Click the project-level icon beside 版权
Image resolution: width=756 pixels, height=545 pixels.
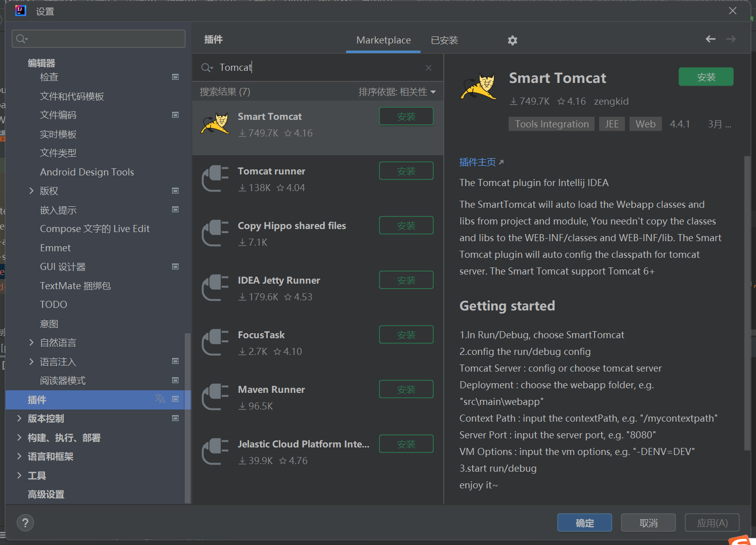pyautogui.click(x=176, y=191)
